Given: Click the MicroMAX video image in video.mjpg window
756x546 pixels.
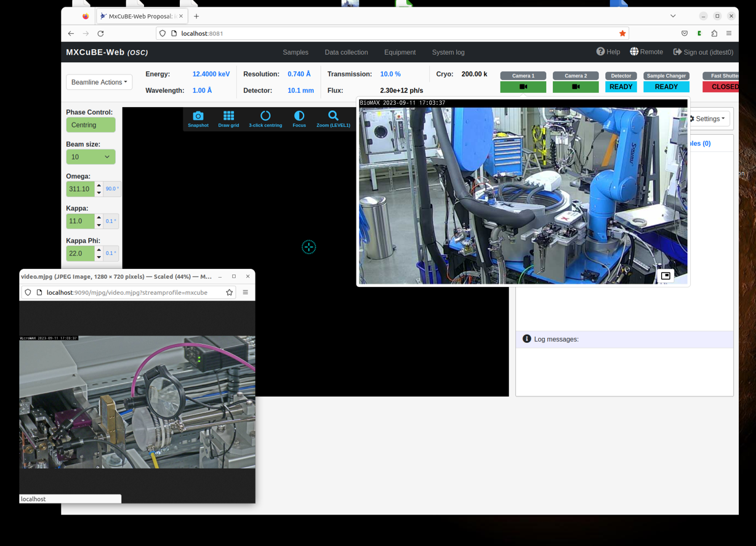Looking at the screenshot, I should pos(137,402).
